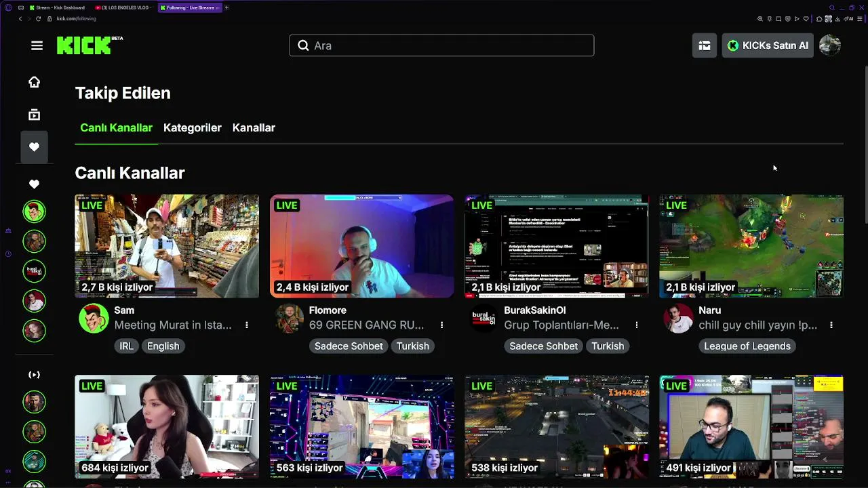The image size is (868, 488).
Task: Open stream title "69 GREEN GANG RU..."
Action: click(367, 325)
